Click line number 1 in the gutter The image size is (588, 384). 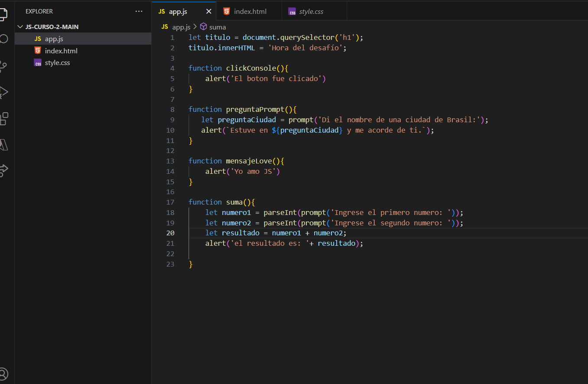172,37
